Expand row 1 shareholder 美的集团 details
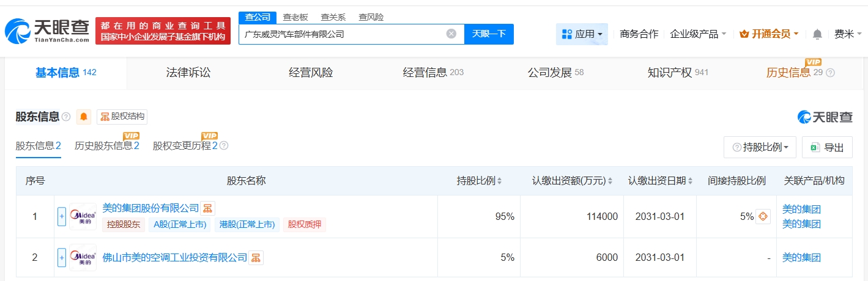This screenshot has height=281, width=868. (x=61, y=216)
